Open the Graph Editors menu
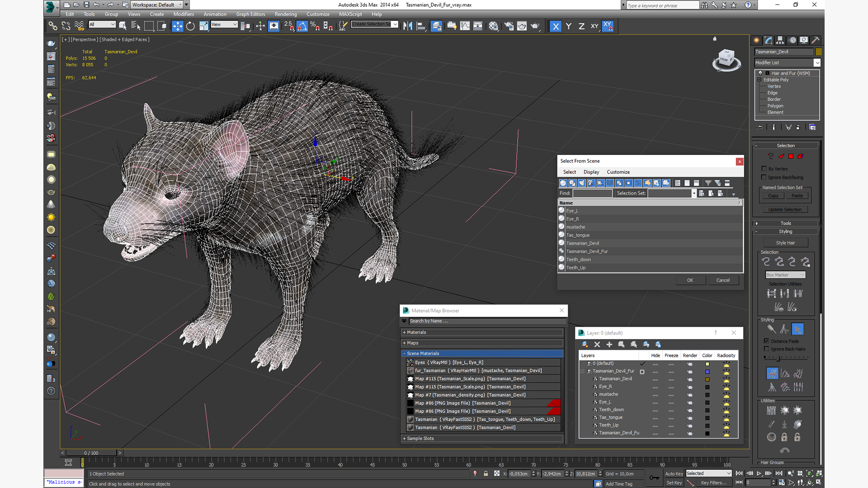 click(250, 14)
